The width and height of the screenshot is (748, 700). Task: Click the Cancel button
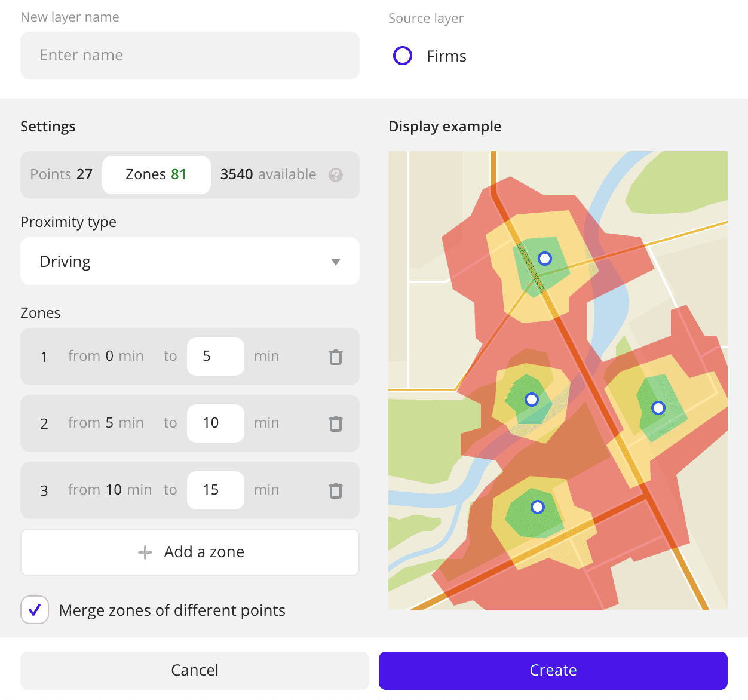point(195,670)
